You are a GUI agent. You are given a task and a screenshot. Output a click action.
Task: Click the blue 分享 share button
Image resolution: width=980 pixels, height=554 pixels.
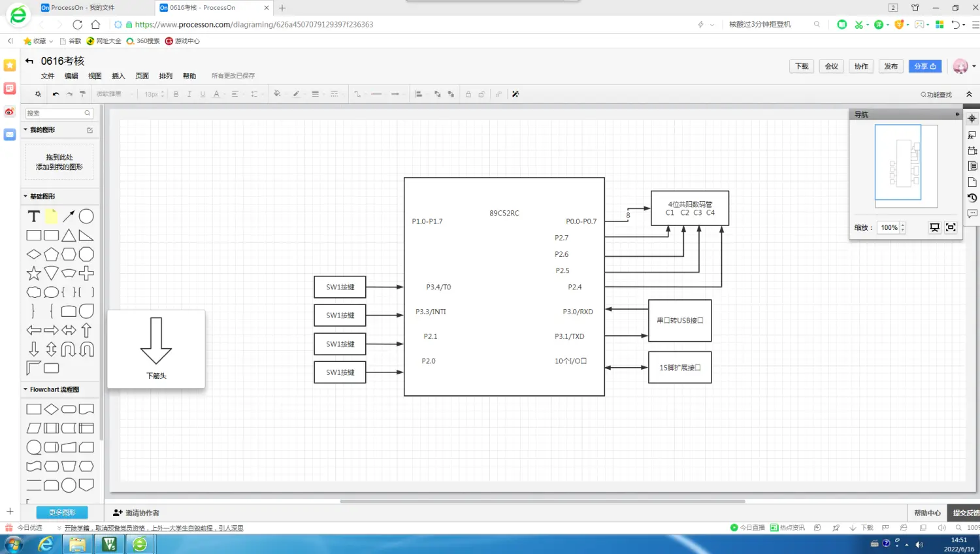point(924,67)
